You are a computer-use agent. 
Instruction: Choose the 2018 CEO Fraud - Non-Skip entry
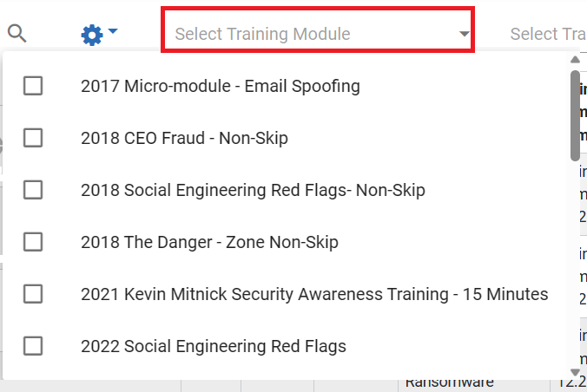click(185, 138)
